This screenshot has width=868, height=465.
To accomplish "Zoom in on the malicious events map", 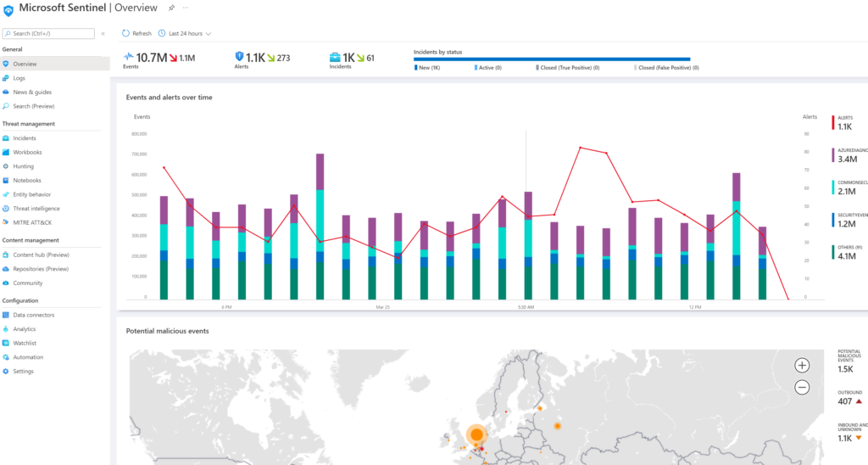I will click(x=802, y=365).
